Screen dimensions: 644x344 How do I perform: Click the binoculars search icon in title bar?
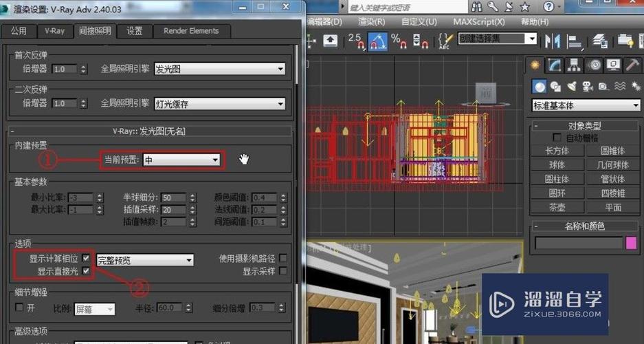pyautogui.click(x=477, y=7)
